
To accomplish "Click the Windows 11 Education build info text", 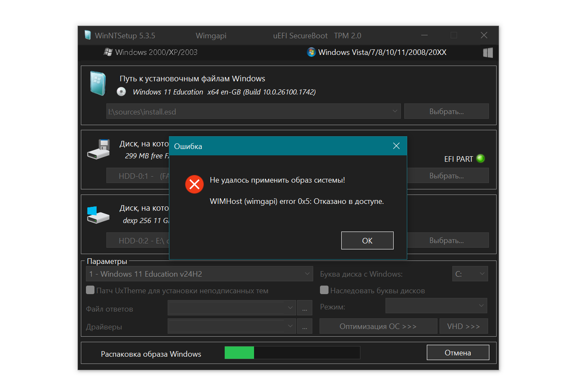I will click(224, 92).
